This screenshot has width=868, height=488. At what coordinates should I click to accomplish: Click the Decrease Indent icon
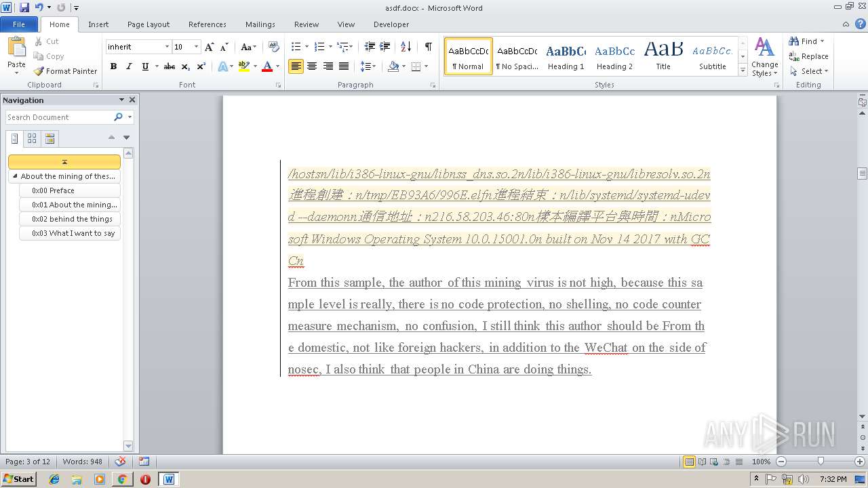tap(370, 47)
